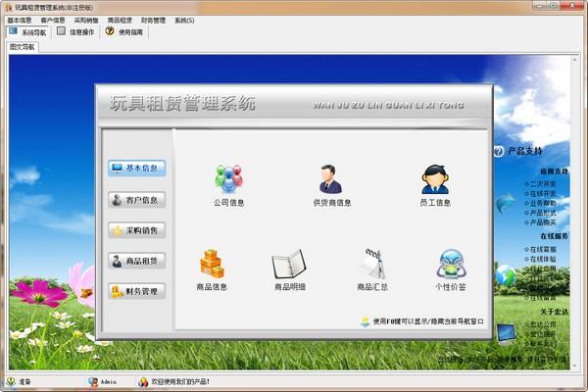This screenshot has width=588, height=392.
Task: Open the 系统(S) menu
Action: click(184, 20)
